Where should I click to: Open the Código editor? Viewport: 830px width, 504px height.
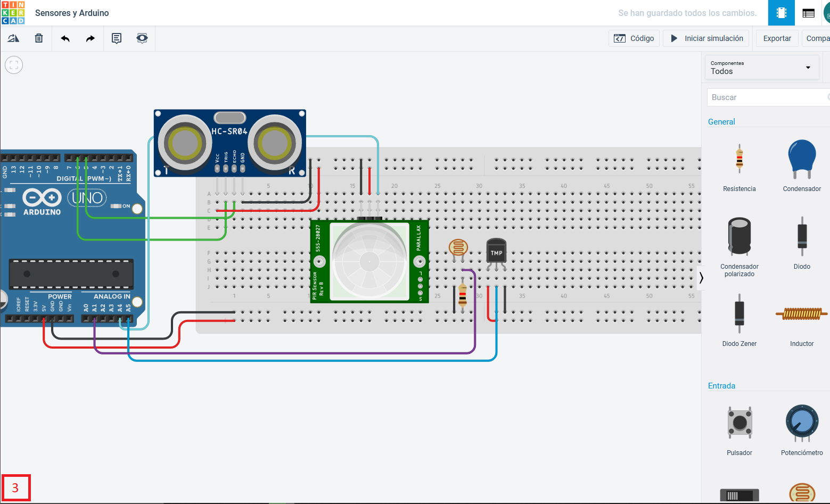pyautogui.click(x=634, y=38)
